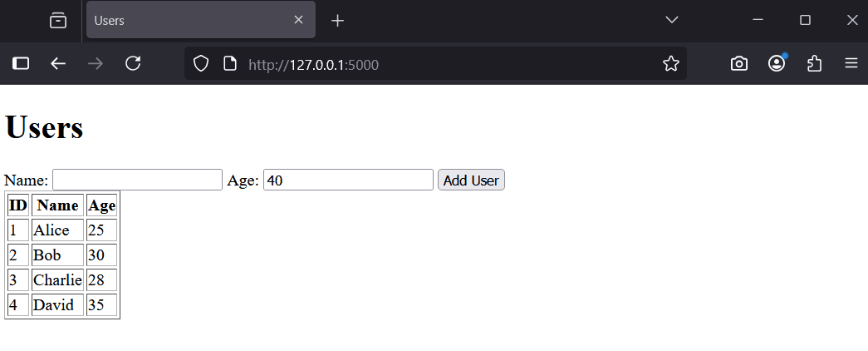This screenshot has height=351, width=868.
Task: Open a new tab with plus button
Action: point(337,21)
